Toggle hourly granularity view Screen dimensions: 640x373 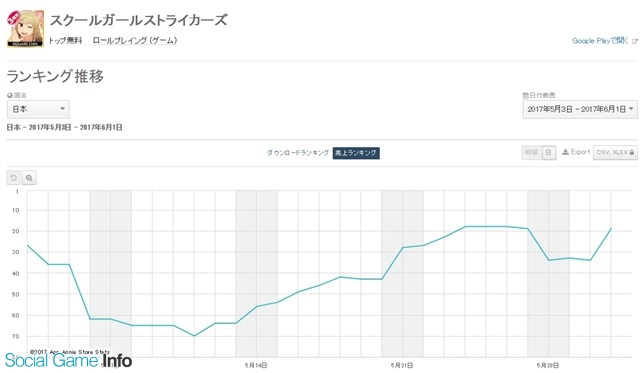(531, 153)
